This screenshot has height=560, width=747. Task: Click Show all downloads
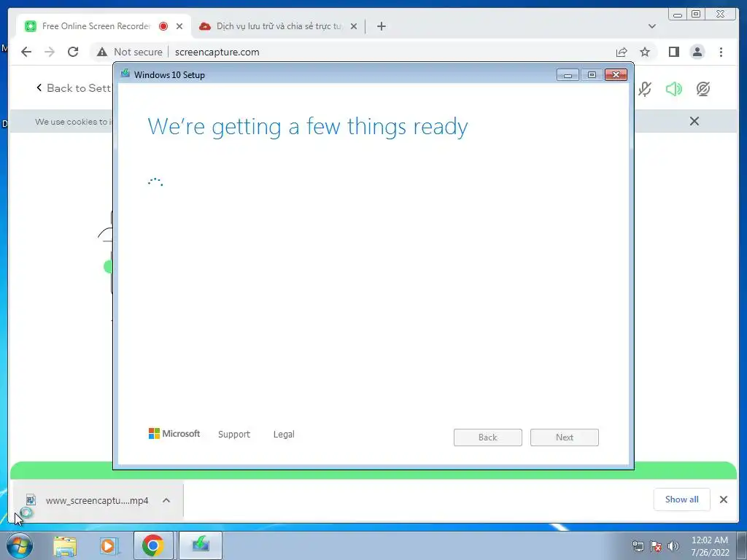682,499
